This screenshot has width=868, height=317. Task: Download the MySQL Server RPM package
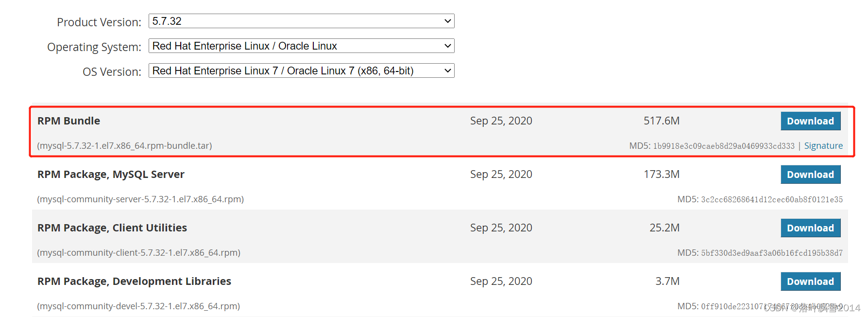coord(810,175)
